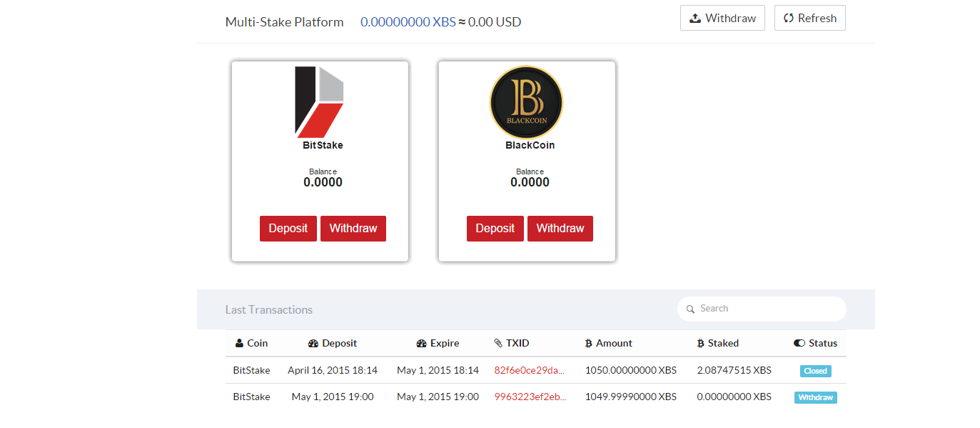This screenshot has height=428, width=980.
Task: Click the toggle icon beside Status header
Action: 799,344
